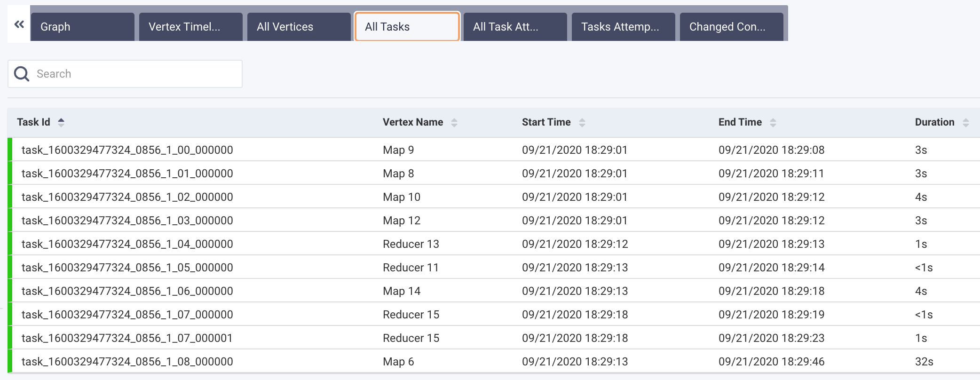Select the Map 14 vertex cell

tap(402, 291)
